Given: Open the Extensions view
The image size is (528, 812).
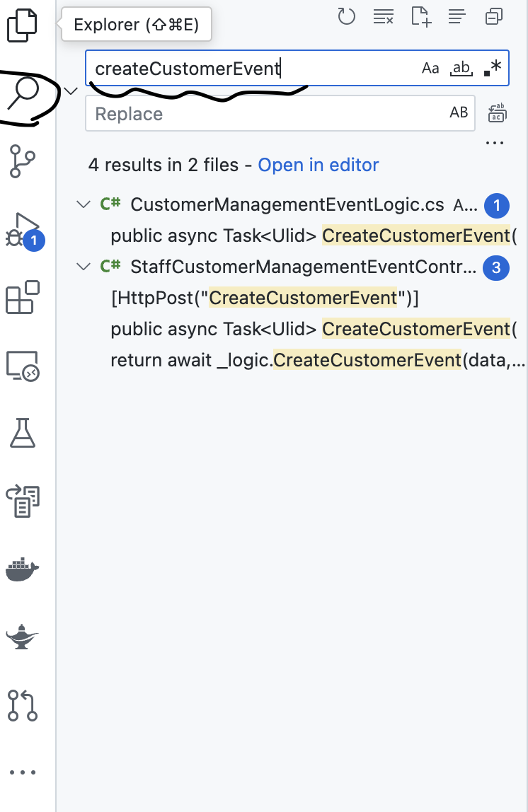Looking at the screenshot, I should tap(23, 297).
